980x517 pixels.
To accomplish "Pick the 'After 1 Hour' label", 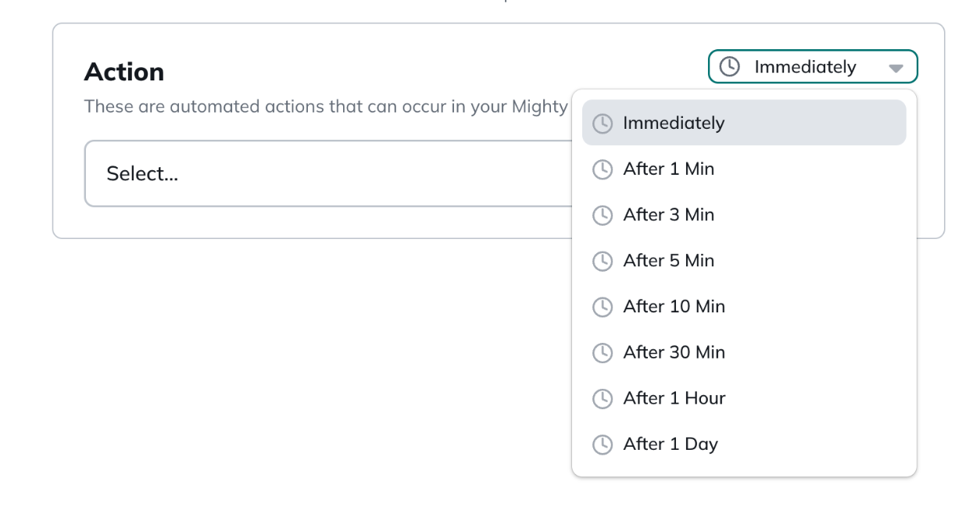I will [x=674, y=398].
